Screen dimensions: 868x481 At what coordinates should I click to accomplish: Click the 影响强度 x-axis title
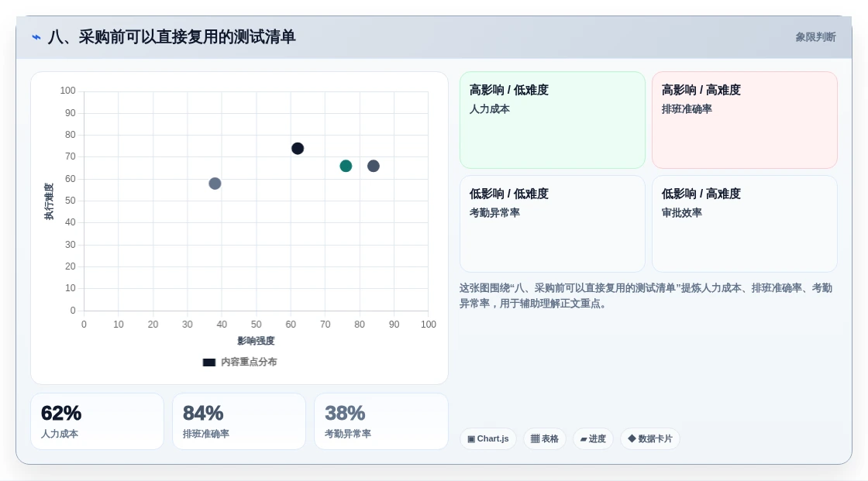click(256, 341)
